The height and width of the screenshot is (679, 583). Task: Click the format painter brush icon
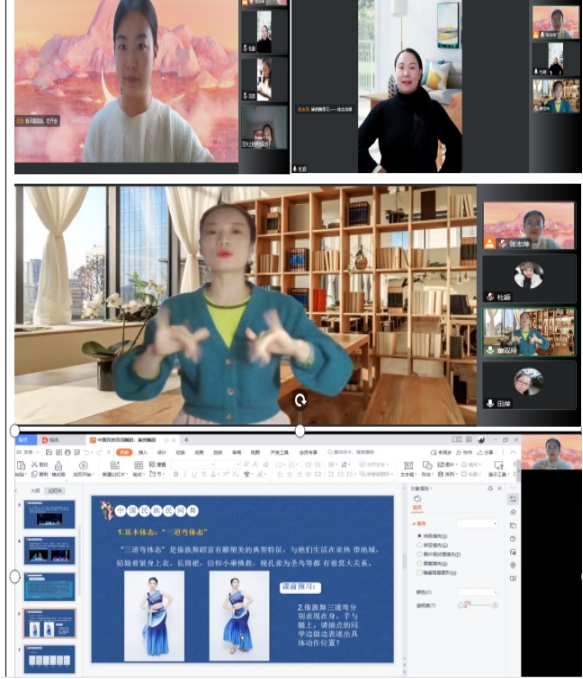[x=58, y=466]
